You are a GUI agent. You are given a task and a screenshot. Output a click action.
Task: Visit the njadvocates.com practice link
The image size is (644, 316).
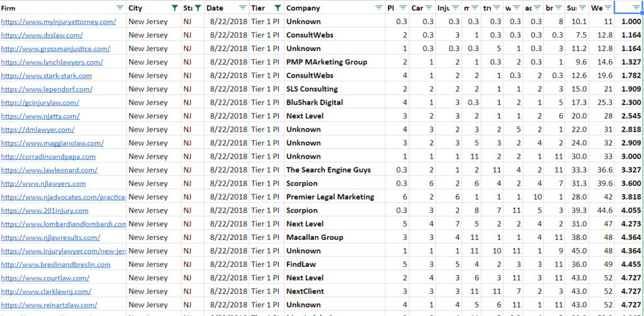64,197
